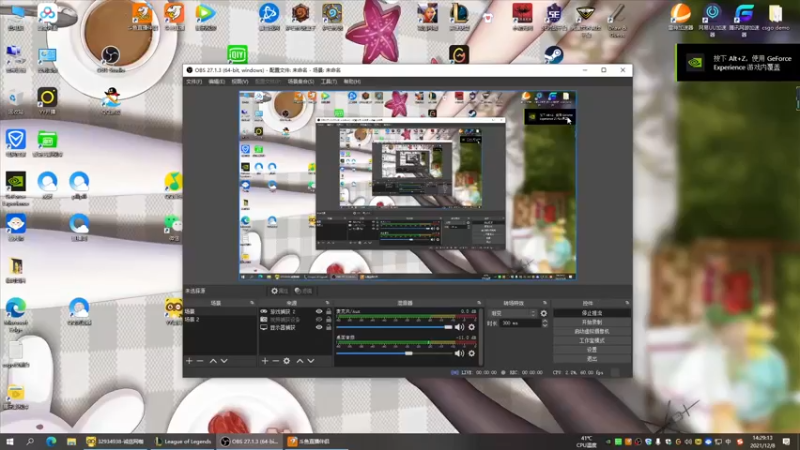This screenshot has height=450, width=800.
Task: Open the transition properties gear beside 渐变
Action: click(x=543, y=313)
